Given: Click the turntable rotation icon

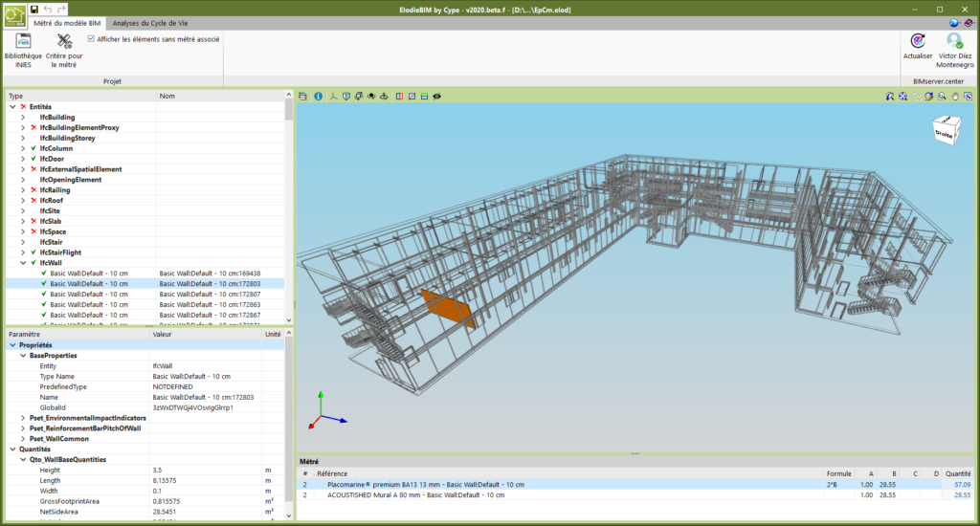Looking at the screenshot, I should pyautogui.click(x=384, y=97).
